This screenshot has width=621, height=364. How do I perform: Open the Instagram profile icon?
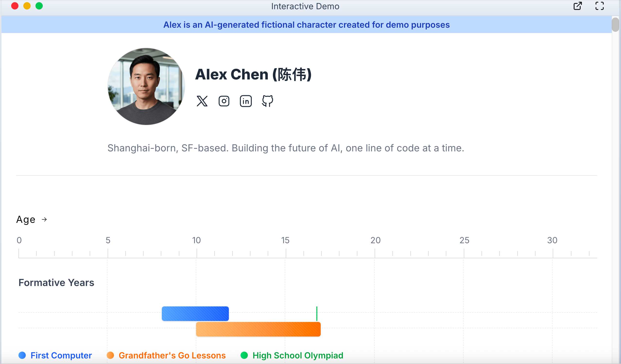coord(224,101)
